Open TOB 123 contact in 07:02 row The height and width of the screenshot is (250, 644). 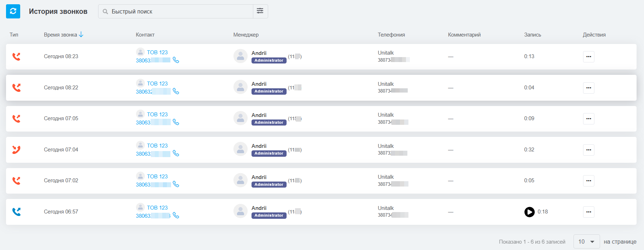click(x=157, y=177)
